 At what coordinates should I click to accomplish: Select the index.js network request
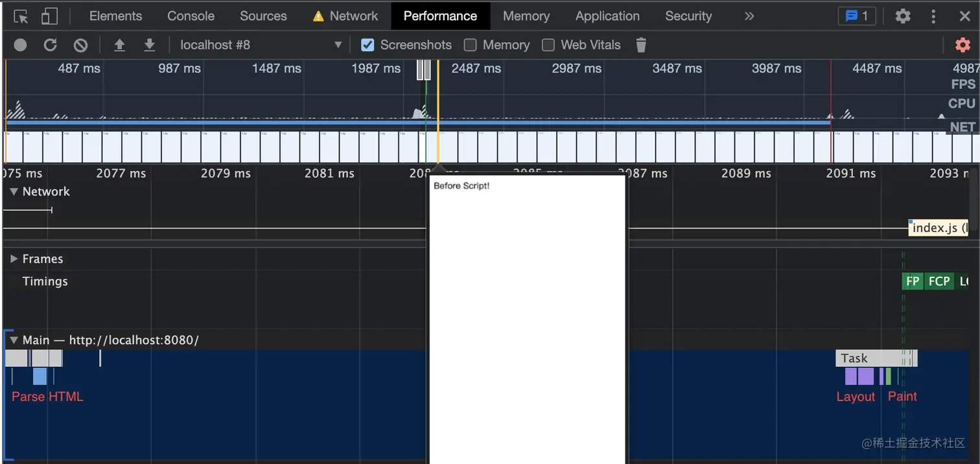point(939,228)
